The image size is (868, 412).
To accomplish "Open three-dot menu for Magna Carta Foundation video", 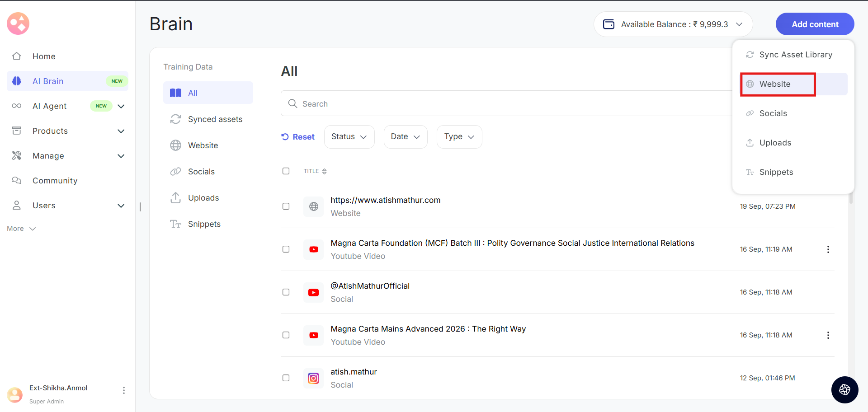I will coord(828,249).
